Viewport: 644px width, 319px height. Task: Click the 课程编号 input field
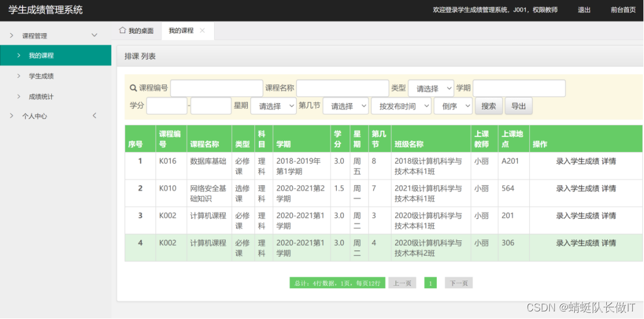pos(216,88)
